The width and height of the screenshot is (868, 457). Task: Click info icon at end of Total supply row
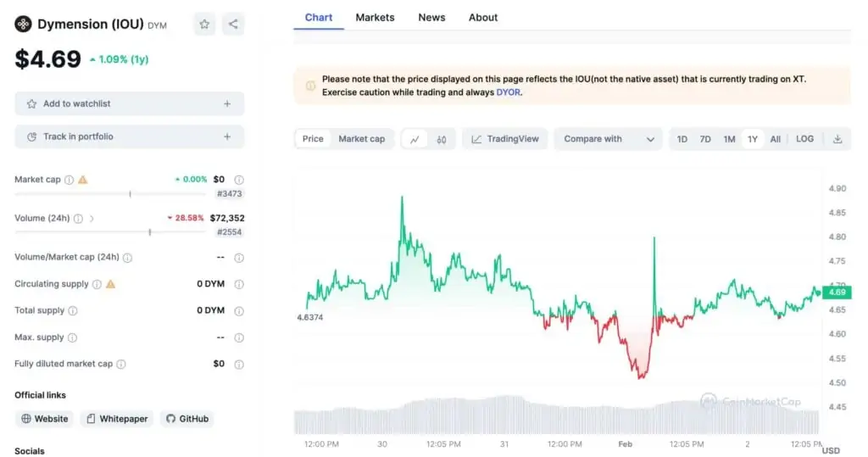point(238,311)
